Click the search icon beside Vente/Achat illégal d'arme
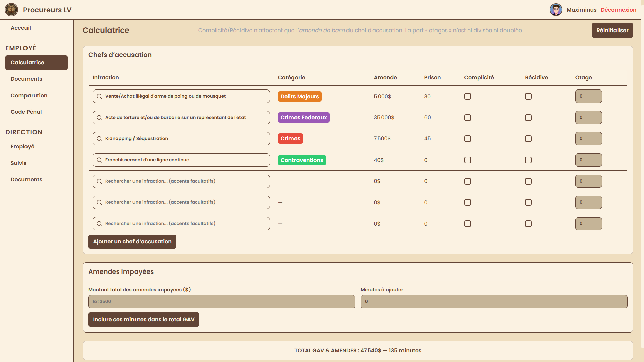The height and width of the screenshot is (362, 644). (99, 96)
